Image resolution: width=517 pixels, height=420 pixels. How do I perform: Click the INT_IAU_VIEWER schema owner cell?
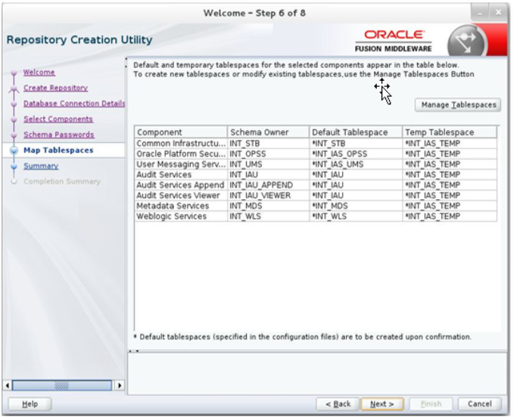(268, 195)
